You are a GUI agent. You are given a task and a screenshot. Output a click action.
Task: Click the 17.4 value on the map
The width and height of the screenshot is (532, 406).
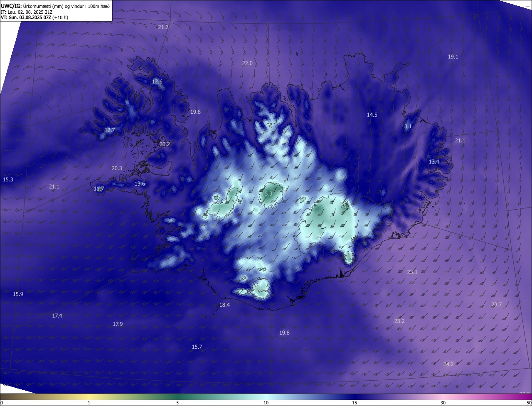pos(57,316)
